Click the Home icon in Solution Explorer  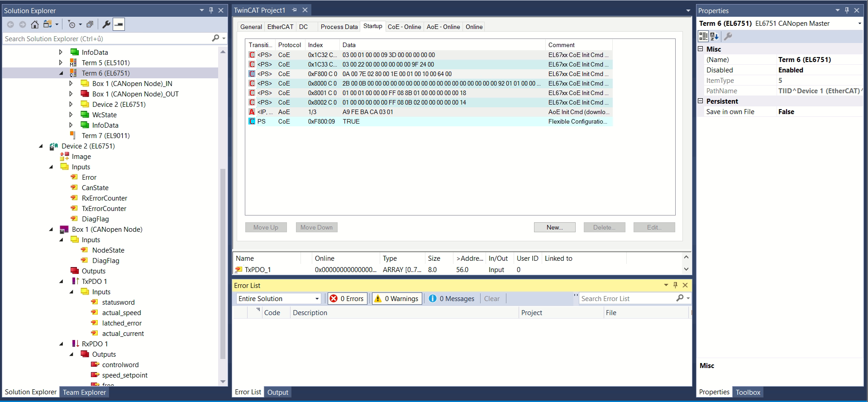(x=34, y=24)
